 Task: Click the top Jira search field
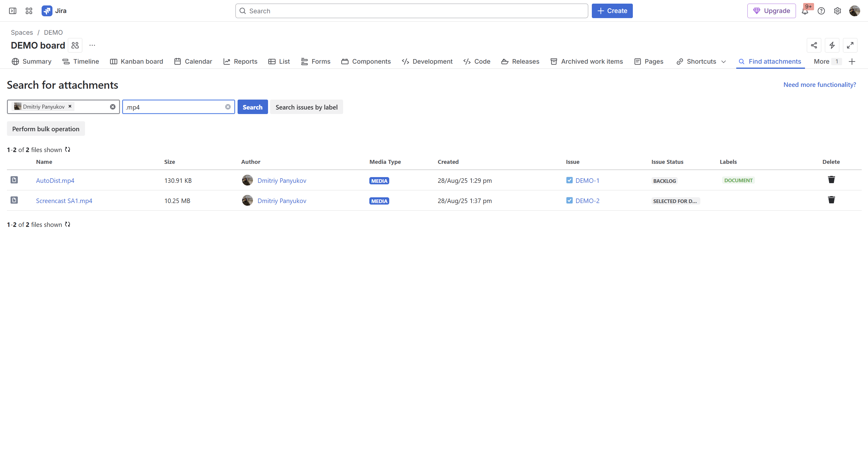[x=411, y=11]
